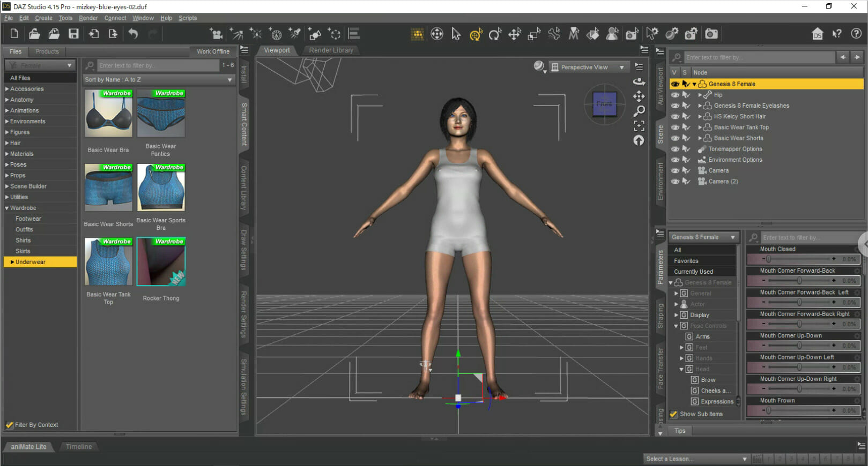Screen dimensions: 868x466
Task: Uncheck Show Sub Items checkbox
Action: 674,414
